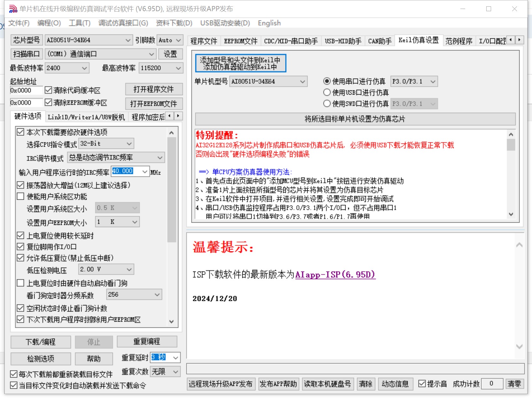This screenshot has height=398, width=532.
Task: Switch to 范例程序 tab
Action: (459, 41)
